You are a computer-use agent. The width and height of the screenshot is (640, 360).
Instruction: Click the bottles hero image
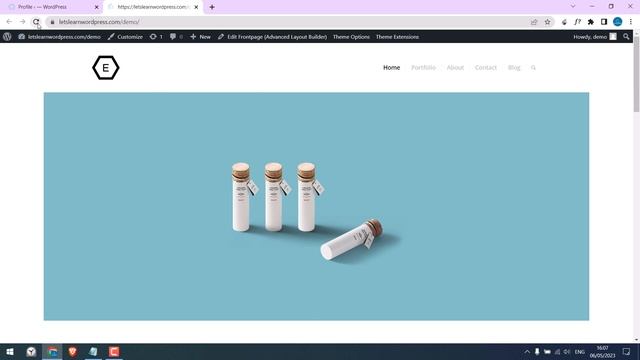[x=316, y=206]
